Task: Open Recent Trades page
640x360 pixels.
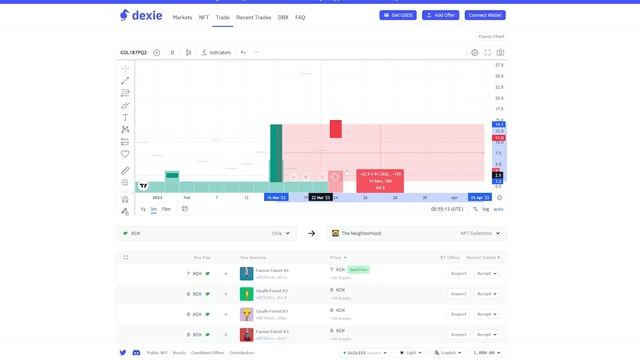Action: [253, 17]
